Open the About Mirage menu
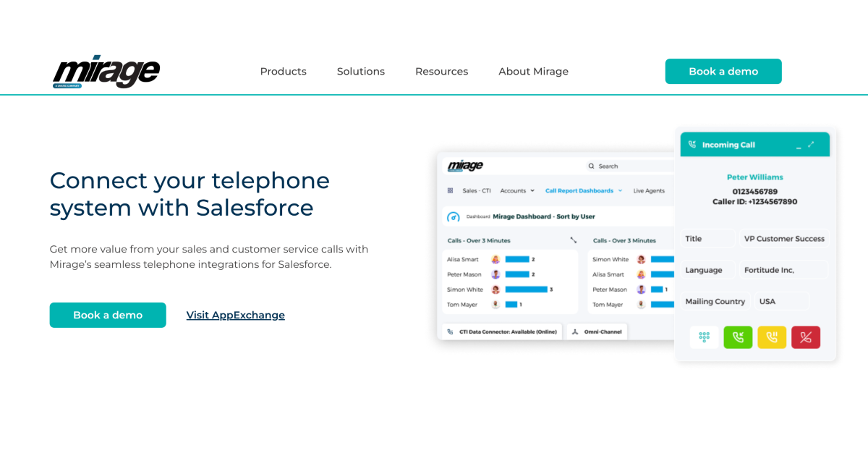 [x=534, y=72]
